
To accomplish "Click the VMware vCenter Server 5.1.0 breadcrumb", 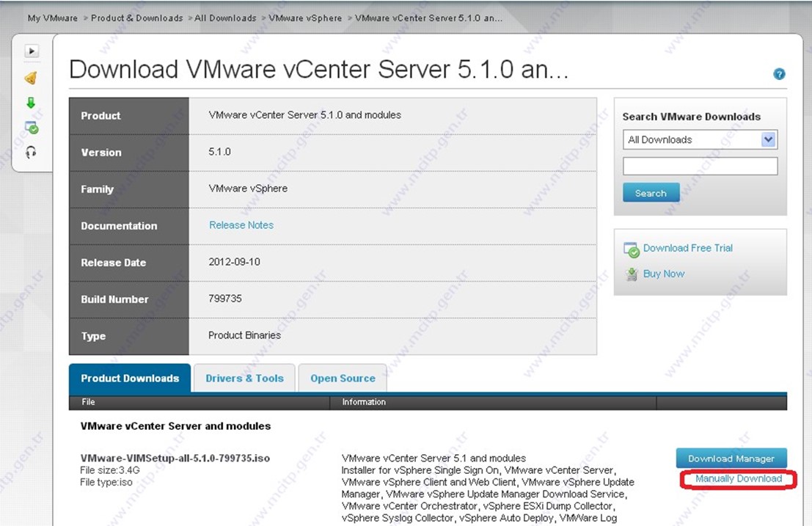I will pyautogui.click(x=428, y=18).
